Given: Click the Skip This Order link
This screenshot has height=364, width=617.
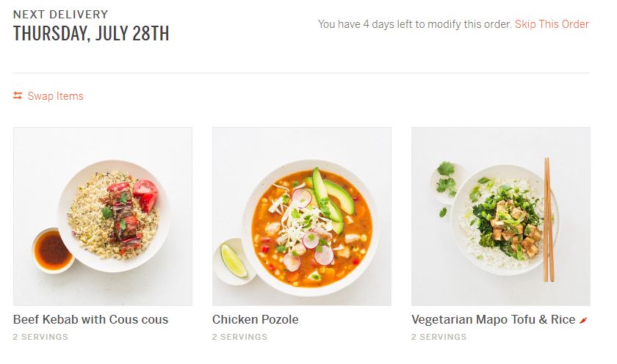Looking at the screenshot, I should [x=552, y=24].
